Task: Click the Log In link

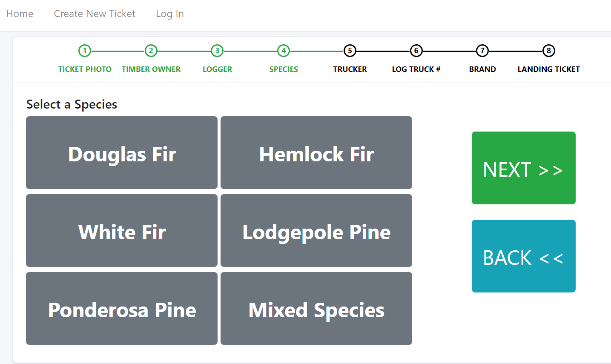Action: (x=170, y=14)
